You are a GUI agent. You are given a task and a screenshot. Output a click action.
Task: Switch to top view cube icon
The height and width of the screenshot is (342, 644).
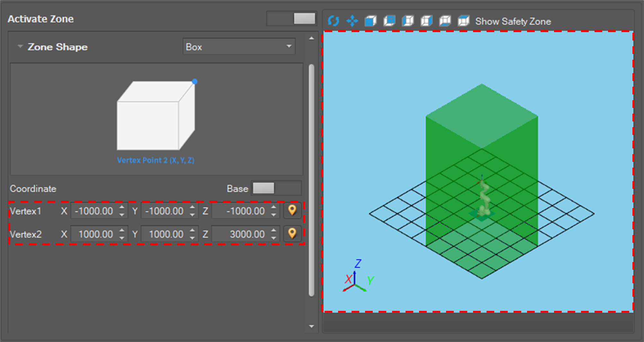463,21
